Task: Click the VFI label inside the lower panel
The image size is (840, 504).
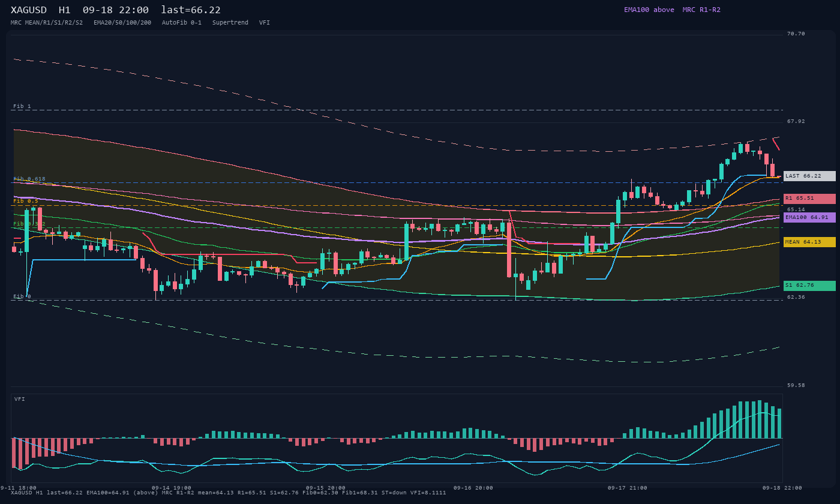Action: (x=20, y=399)
